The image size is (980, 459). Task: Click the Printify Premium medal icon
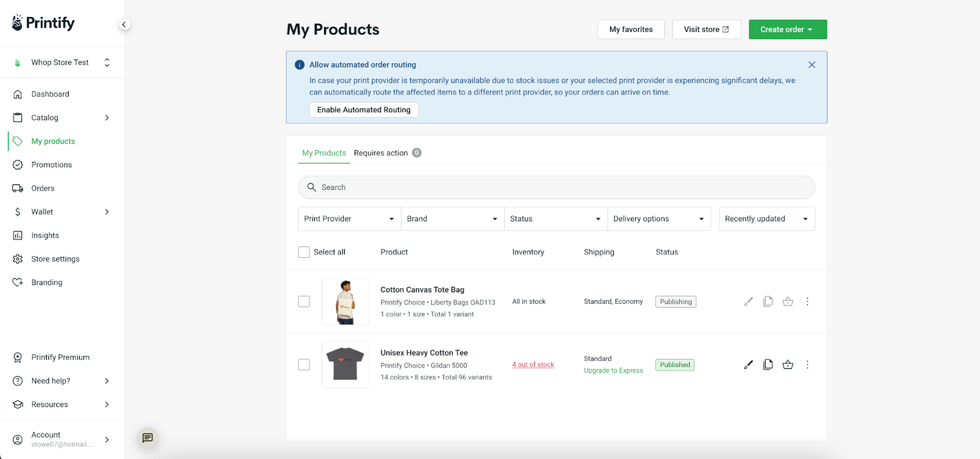(18, 357)
